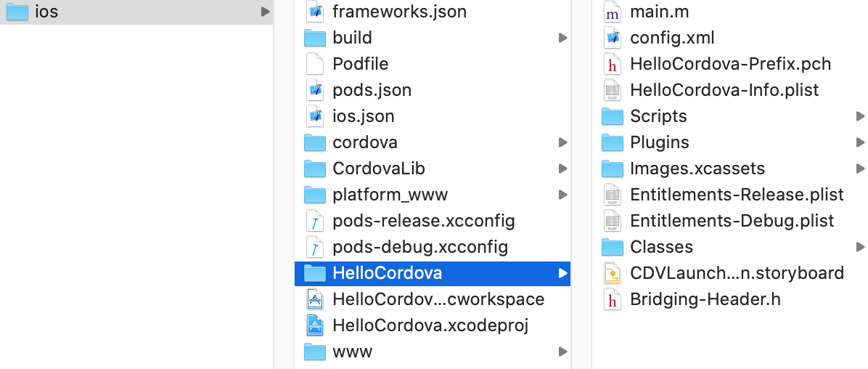Click the Bridging-Header.h file name

(705, 299)
